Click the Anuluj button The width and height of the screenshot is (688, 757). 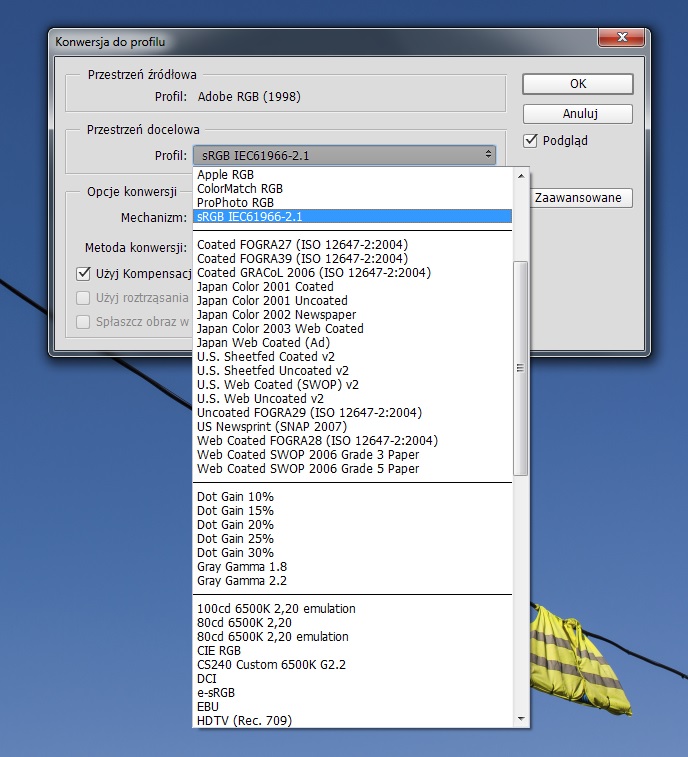pyautogui.click(x=577, y=114)
